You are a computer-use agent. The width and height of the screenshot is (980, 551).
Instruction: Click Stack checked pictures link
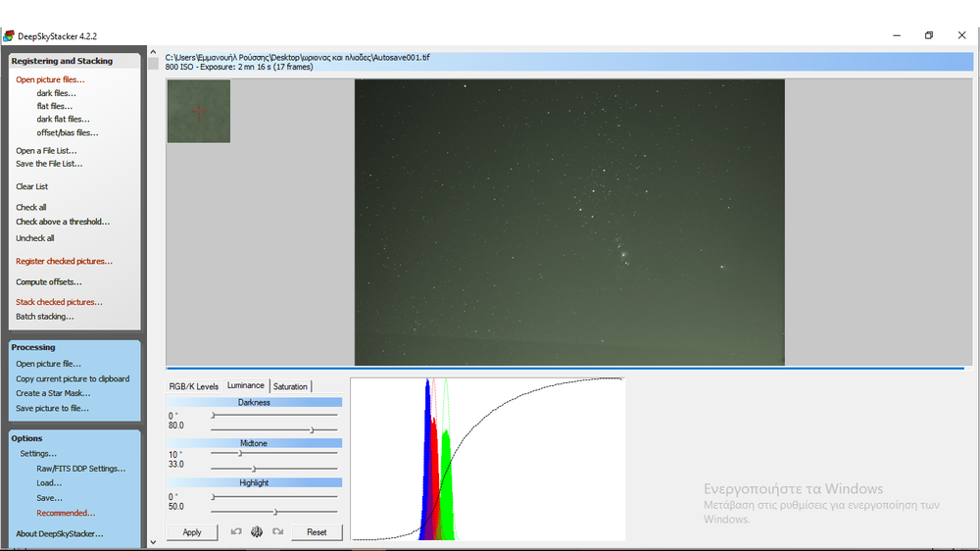(59, 302)
